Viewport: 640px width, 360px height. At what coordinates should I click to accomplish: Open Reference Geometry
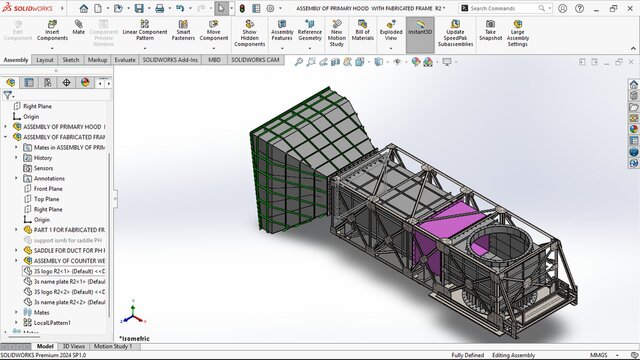310,31
